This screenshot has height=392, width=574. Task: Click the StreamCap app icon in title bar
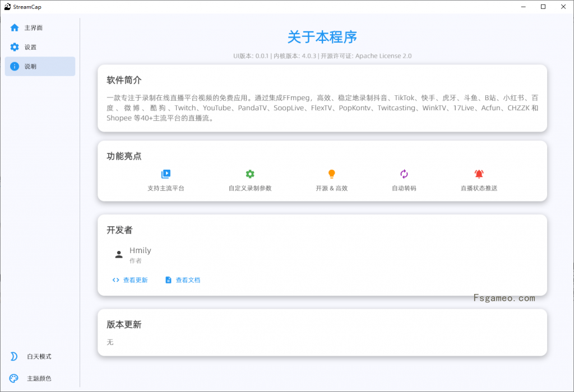coord(7,7)
